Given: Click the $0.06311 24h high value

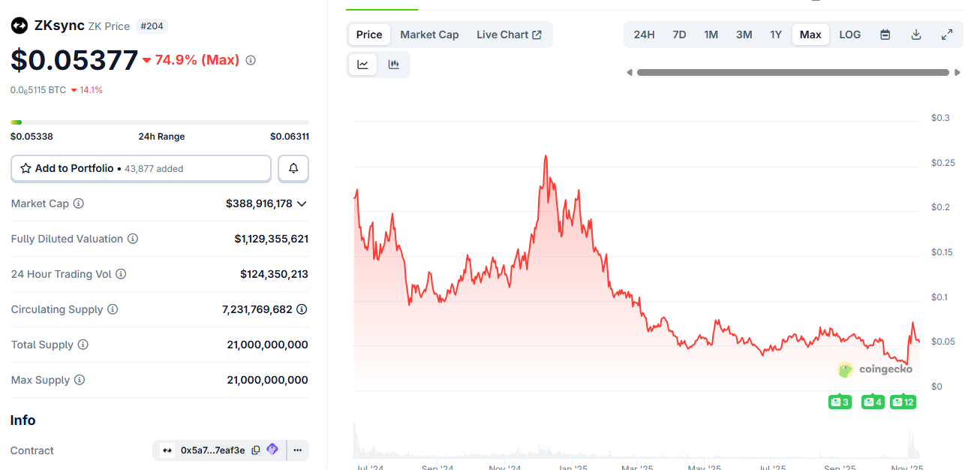Looking at the screenshot, I should 290,137.
